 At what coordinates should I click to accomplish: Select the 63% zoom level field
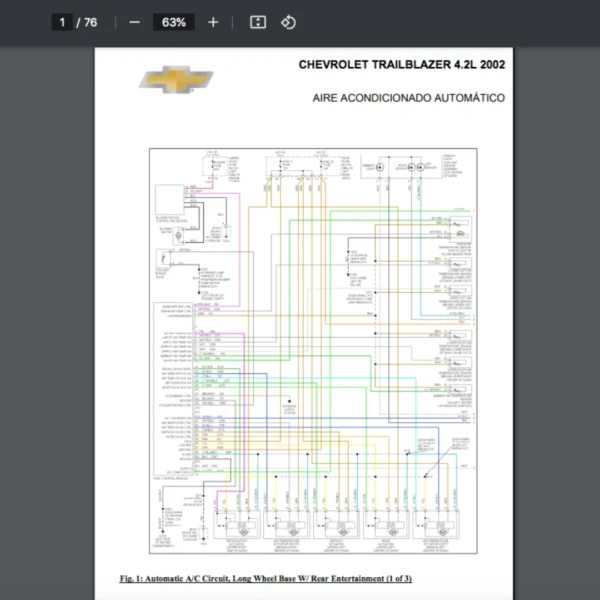click(174, 22)
